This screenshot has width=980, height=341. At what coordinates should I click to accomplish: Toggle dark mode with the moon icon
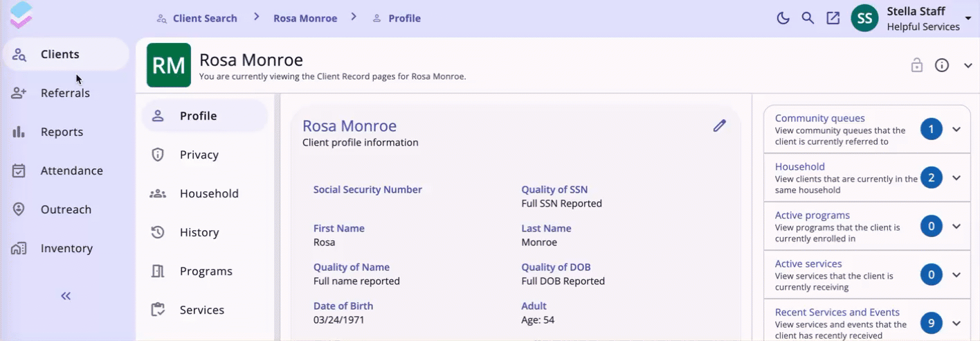(783, 19)
